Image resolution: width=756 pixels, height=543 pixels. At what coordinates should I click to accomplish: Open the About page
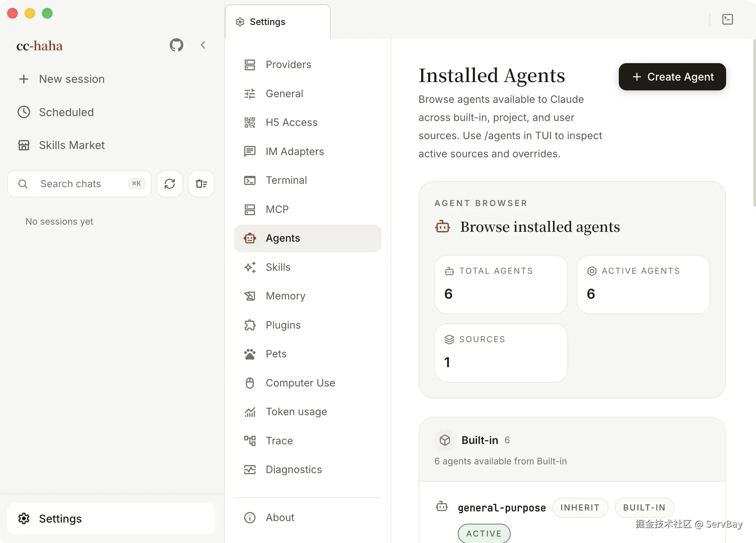tap(308, 518)
